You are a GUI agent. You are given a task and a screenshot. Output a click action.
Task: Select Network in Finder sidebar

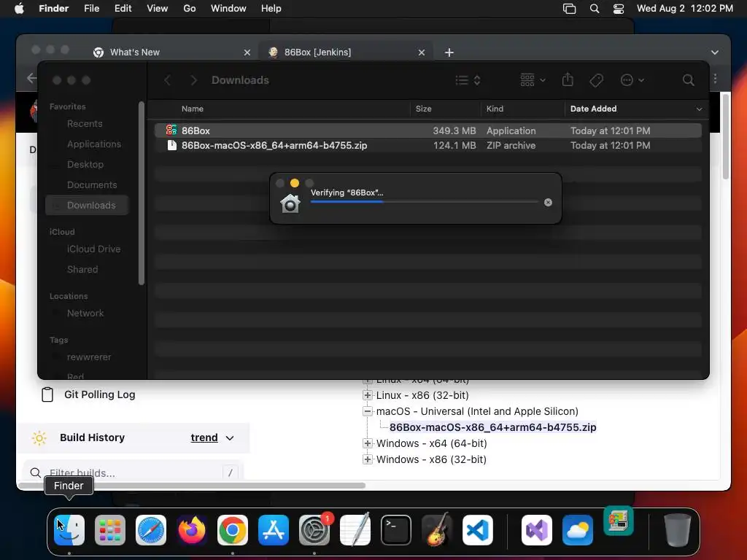pos(85,314)
